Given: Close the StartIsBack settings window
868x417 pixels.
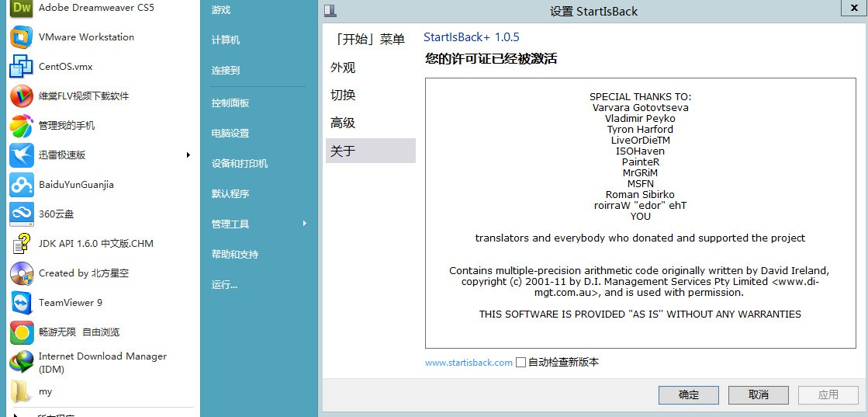Looking at the screenshot, I should (x=855, y=8).
